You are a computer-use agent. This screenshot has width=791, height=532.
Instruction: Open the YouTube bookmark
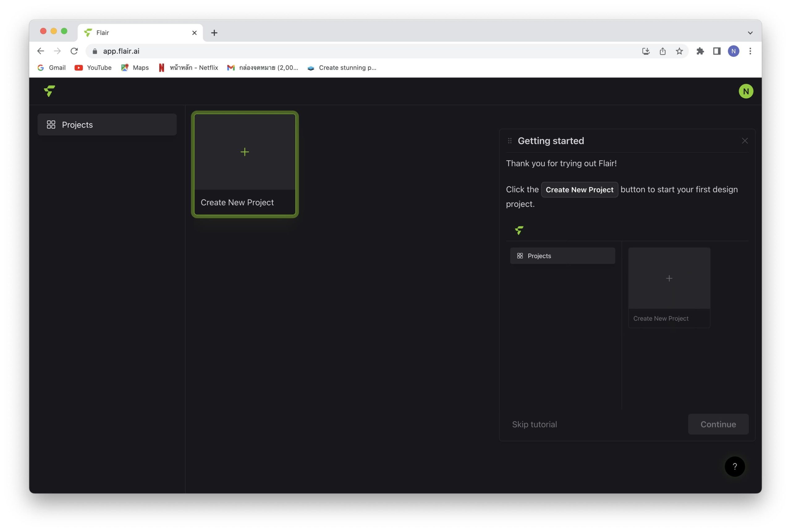93,68
